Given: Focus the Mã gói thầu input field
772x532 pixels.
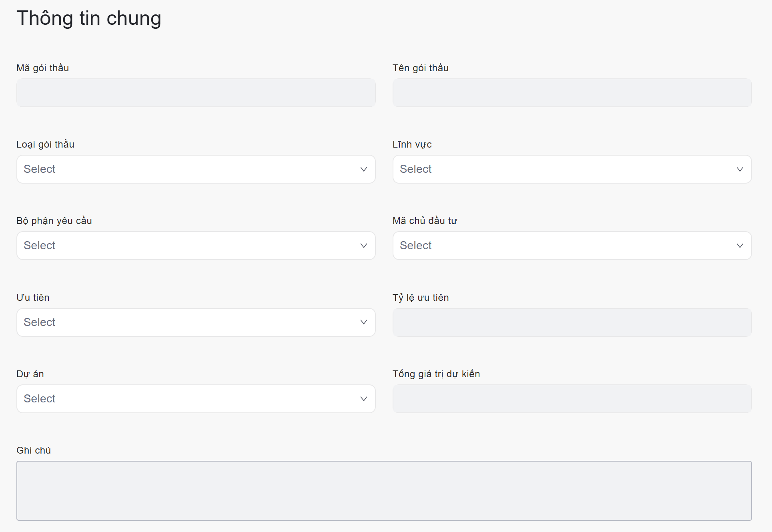Looking at the screenshot, I should (196, 93).
